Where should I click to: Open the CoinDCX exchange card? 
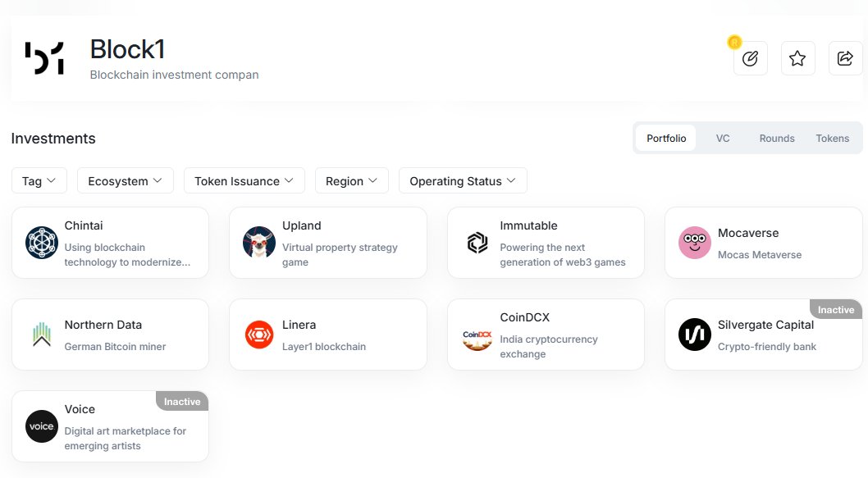[x=546, y=335]
